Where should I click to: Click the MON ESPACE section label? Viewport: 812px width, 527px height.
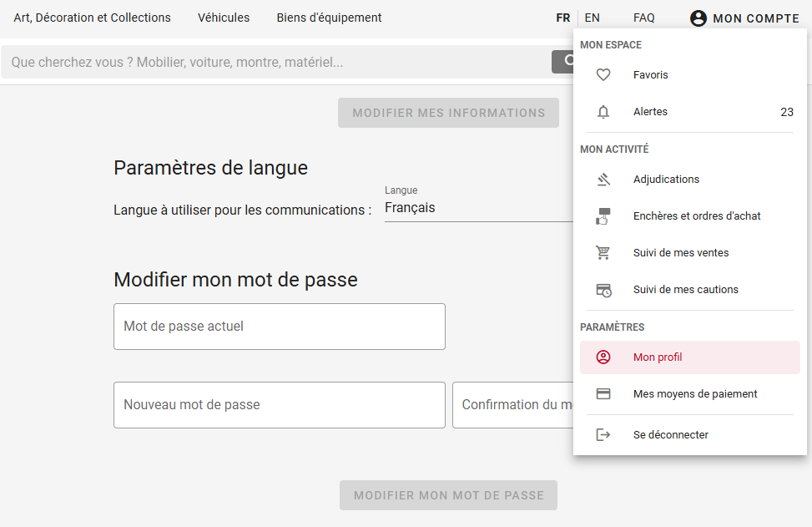tap(611, 45)
